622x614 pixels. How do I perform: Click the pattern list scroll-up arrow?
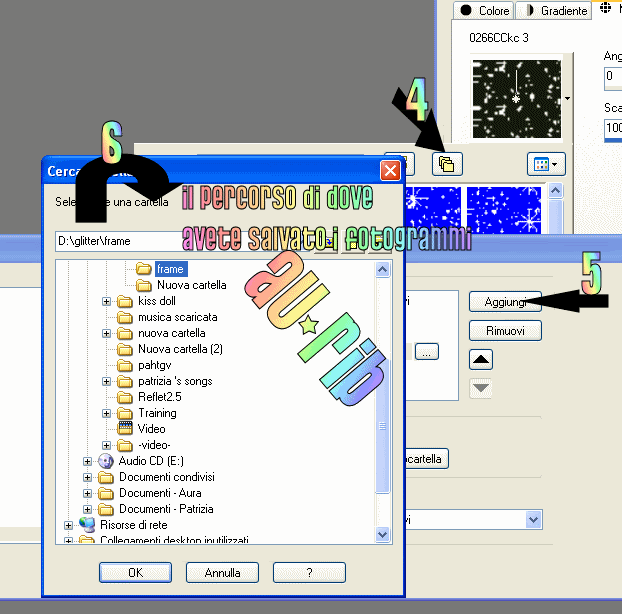[555, 191]
